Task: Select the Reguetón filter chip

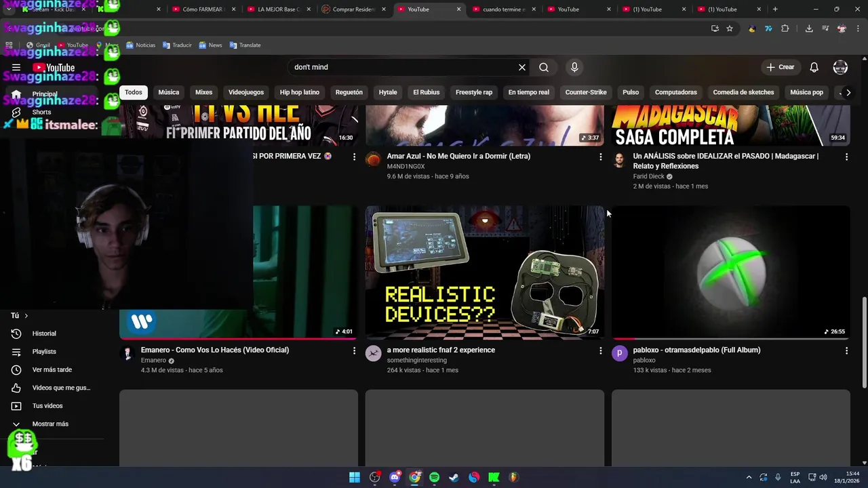Action: (349, 92)
